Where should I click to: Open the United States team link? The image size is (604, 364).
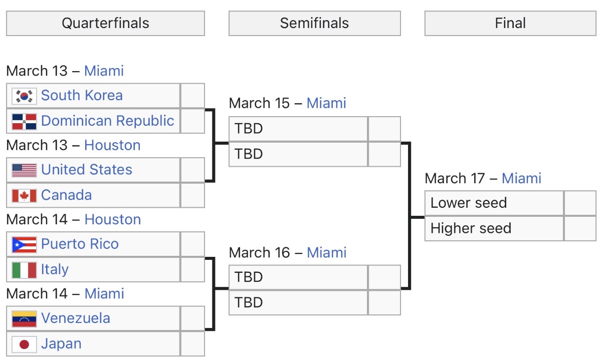click(86, 170)
